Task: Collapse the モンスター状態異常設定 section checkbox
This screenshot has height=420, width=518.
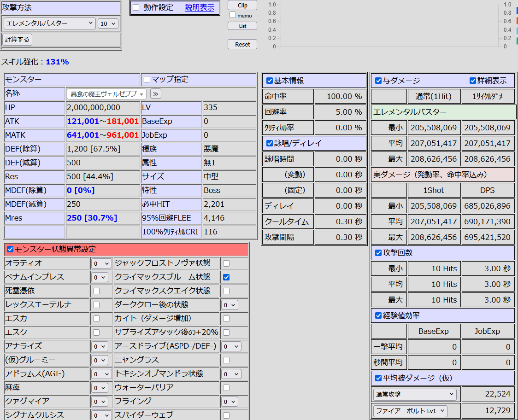Action: click(x=10, y=249)
